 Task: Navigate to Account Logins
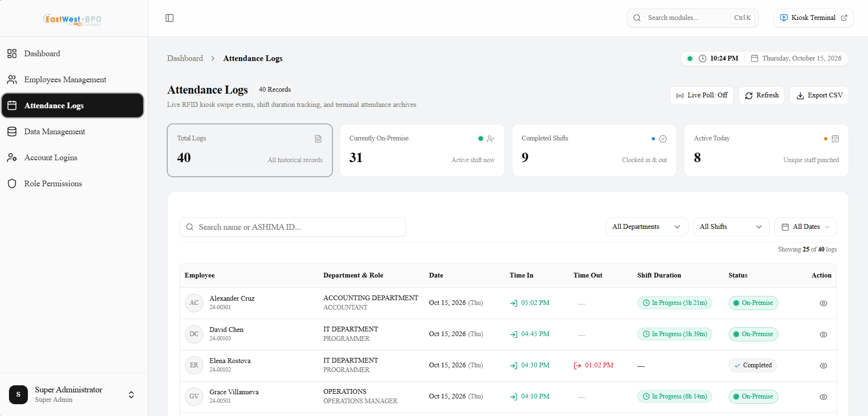click(73, 157)
